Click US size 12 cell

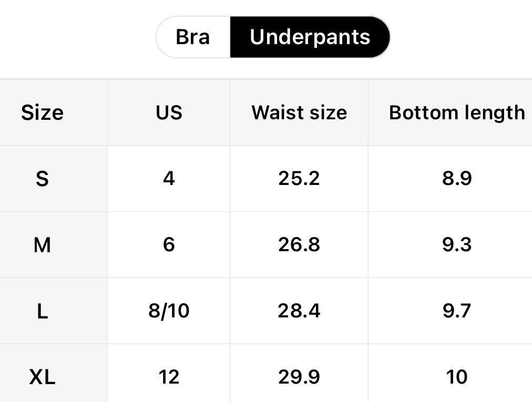(169, 377)
